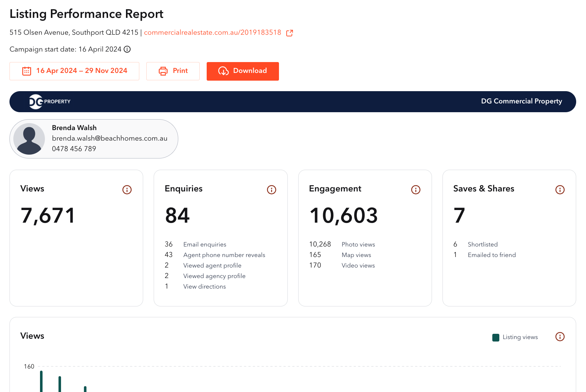The width and height of the screenshot is (586, 392).
Task: Open info icon on Views chart panel
Action: [560, 337]
